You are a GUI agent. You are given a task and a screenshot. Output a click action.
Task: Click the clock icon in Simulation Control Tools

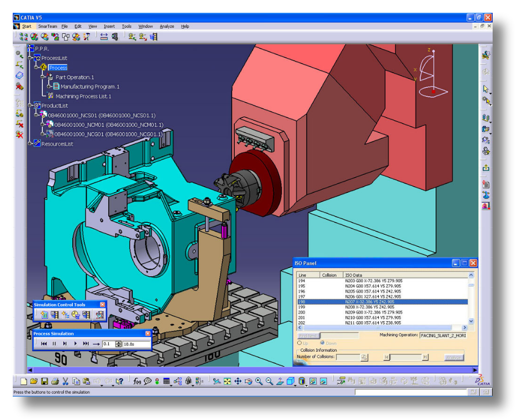[76, 315]
